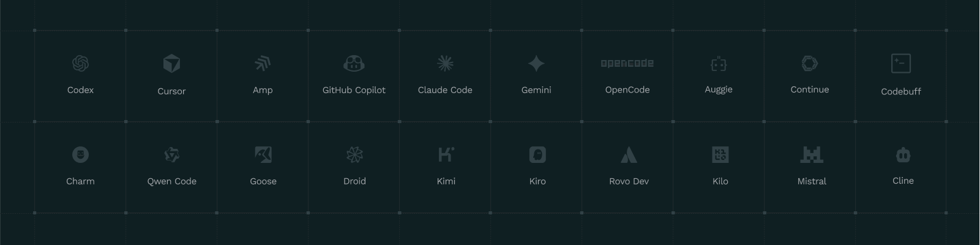Click the Claude Code starburst icon
Image resolution: width=980 pixels, height=245 pixels.
(445, 63)
